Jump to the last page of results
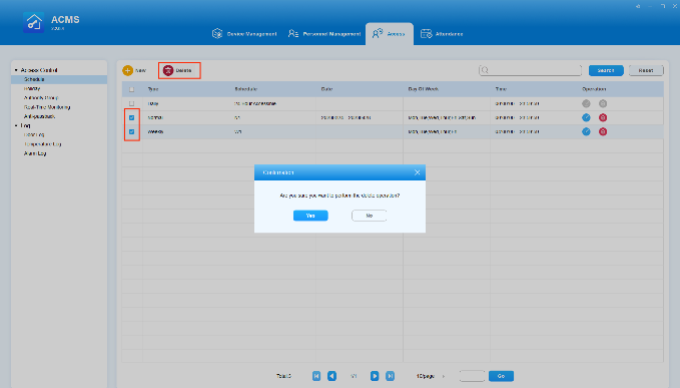 click(x=390, y=376)
